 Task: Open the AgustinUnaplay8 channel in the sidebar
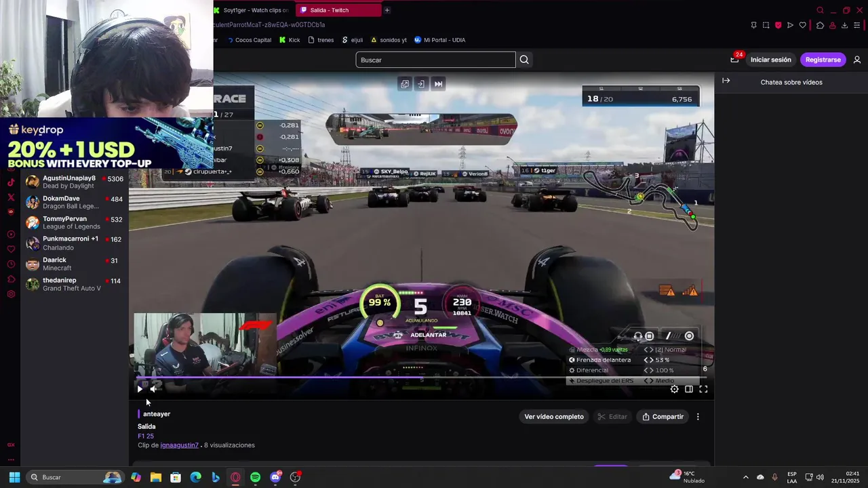click(75, 182)
